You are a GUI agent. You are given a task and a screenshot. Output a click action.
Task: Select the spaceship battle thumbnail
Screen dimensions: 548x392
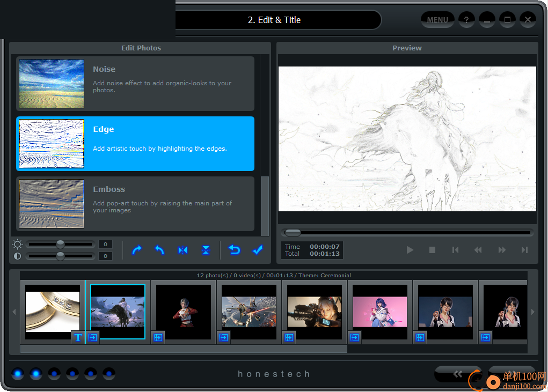tap(249, 312)
